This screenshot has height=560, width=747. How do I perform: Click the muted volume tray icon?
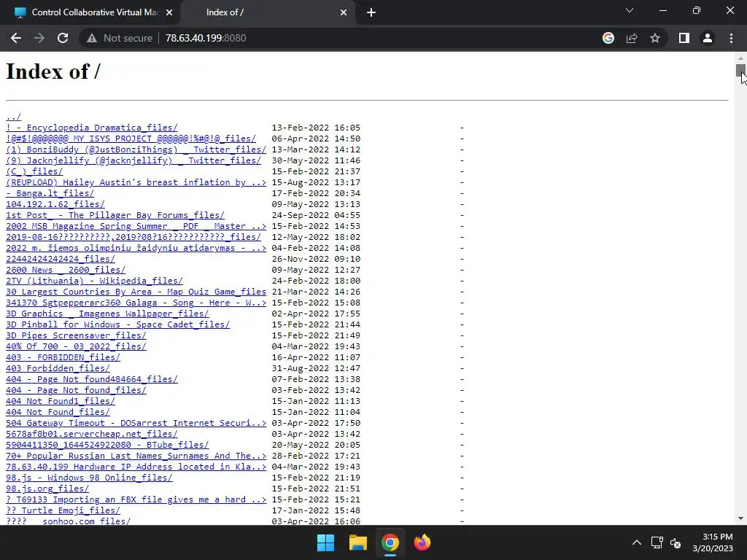(x=676, y=542)
